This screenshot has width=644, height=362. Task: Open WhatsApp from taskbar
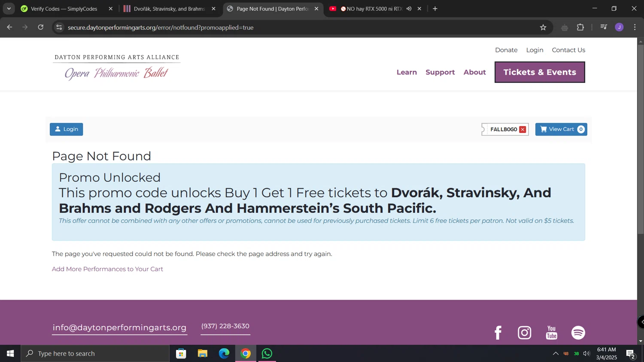[x=267, y=353]
